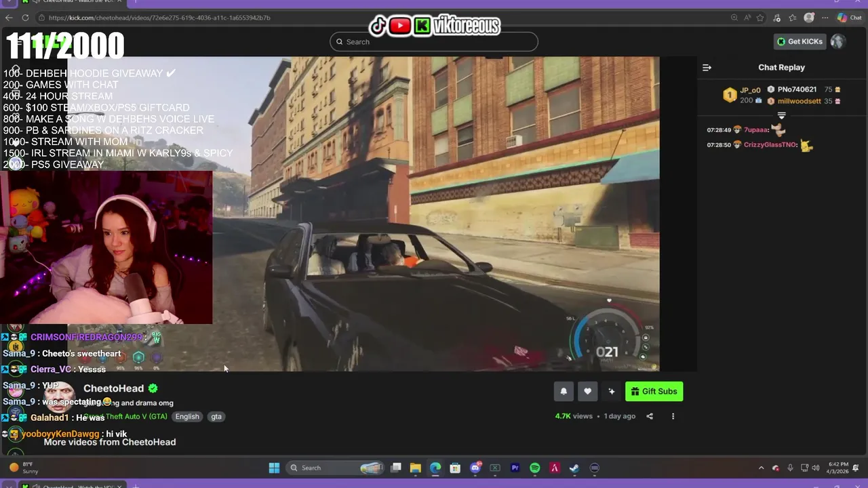The image size is (868, 488).
Task: Click the microphone icon in the system tray
Action: (x=790, y=468)
